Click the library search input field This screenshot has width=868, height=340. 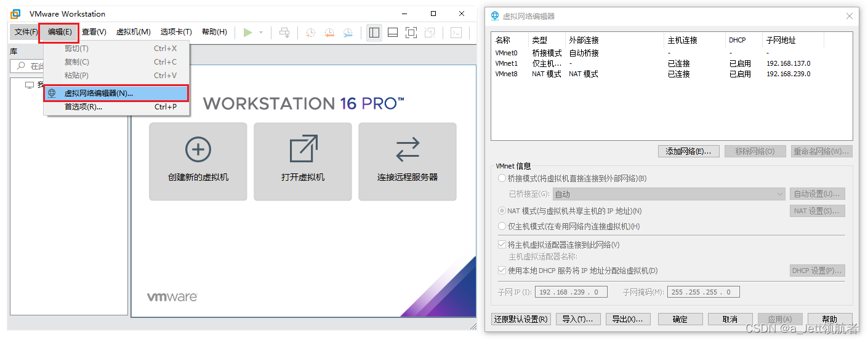[x=69, y=66]
